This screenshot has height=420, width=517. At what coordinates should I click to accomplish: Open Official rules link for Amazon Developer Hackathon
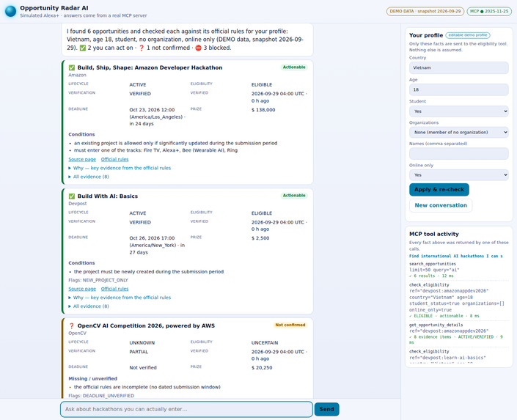[114, 159]
